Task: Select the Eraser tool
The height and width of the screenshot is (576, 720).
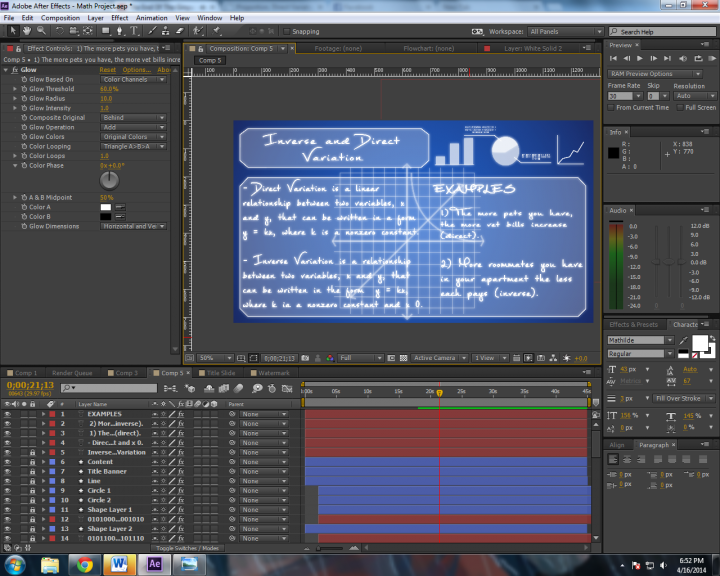Action: [180, 31]
